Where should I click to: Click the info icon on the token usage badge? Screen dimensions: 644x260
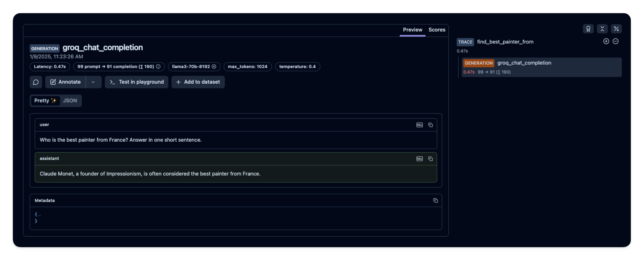click(x=158, y=67)
